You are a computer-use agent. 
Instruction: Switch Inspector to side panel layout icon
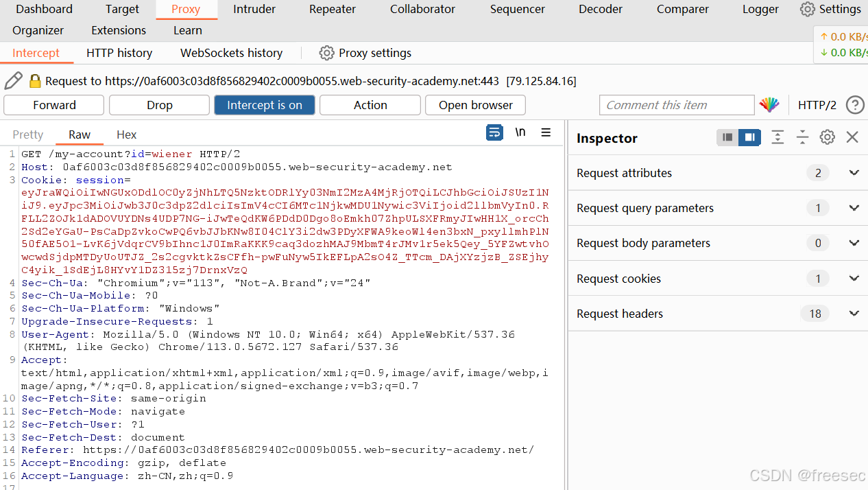click(749, 137)
